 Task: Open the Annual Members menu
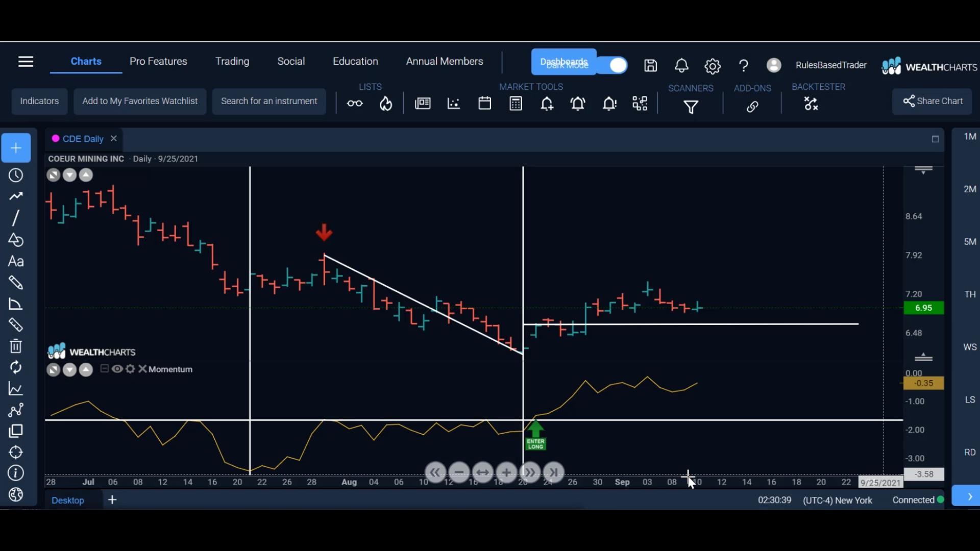tap(445, 61)
